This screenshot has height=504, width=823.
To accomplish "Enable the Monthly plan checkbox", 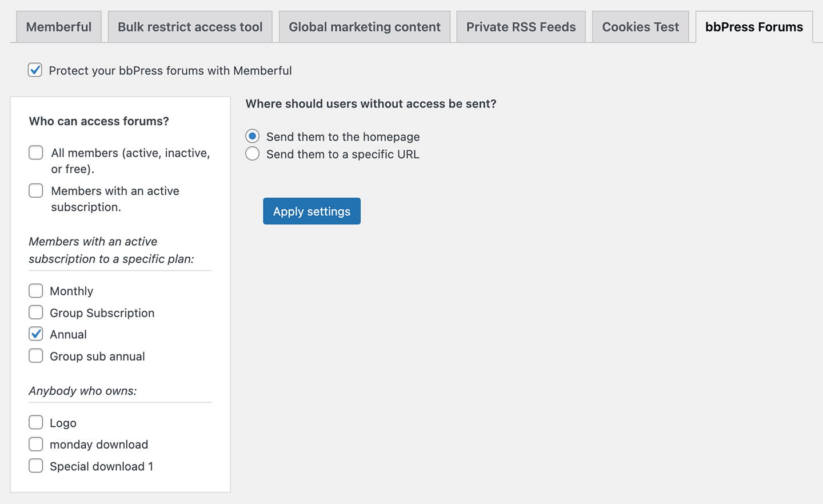I will click(x=35, y=290).
